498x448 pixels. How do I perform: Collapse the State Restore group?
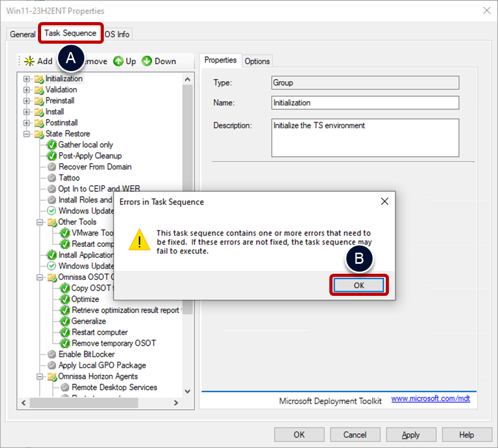point(26,134)
